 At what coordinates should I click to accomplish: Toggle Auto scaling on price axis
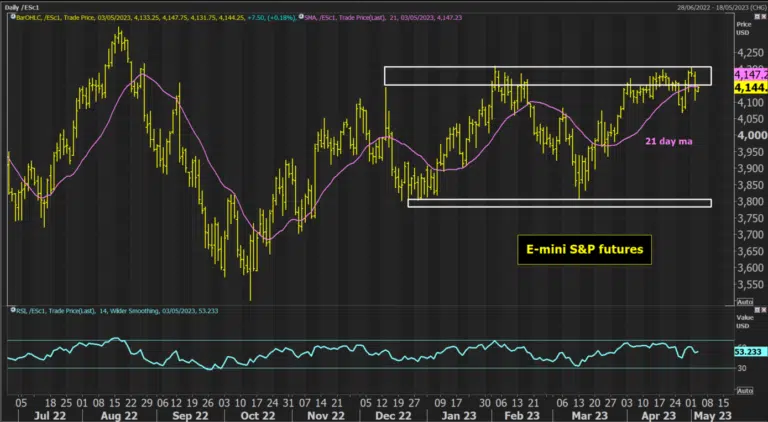[745, 302]
